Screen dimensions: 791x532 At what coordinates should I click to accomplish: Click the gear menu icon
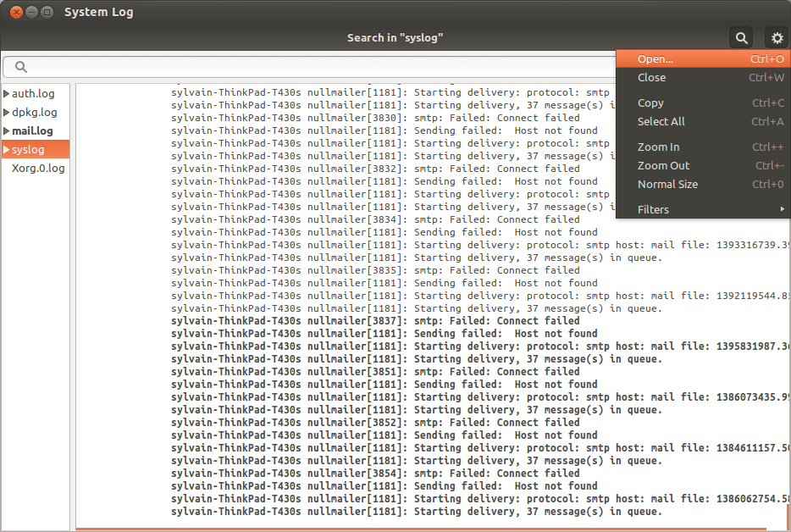click(777, 37)
